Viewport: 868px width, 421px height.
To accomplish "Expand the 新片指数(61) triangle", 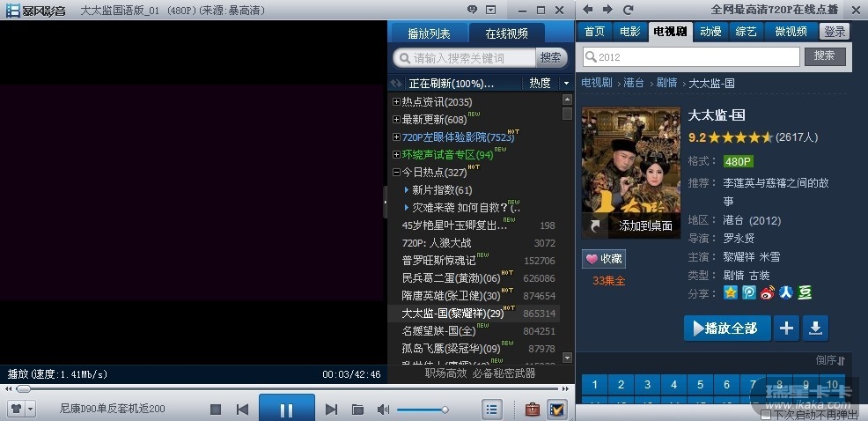I will point(407,190).
